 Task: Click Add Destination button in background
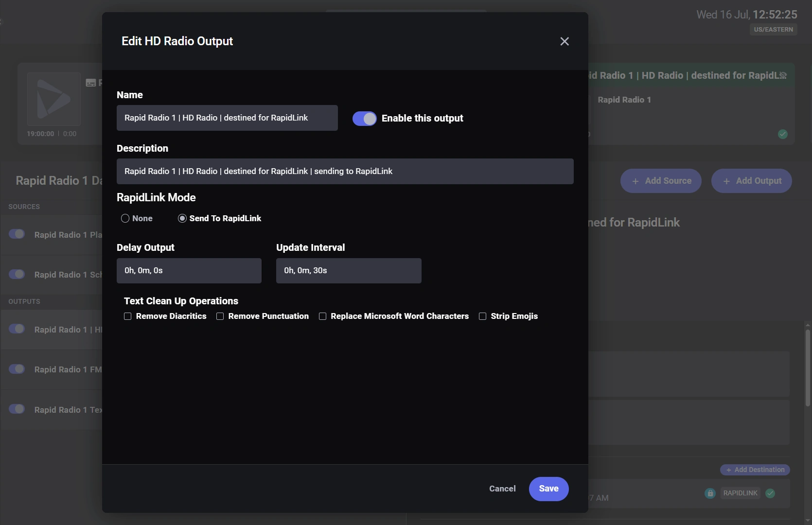(755, 470)
